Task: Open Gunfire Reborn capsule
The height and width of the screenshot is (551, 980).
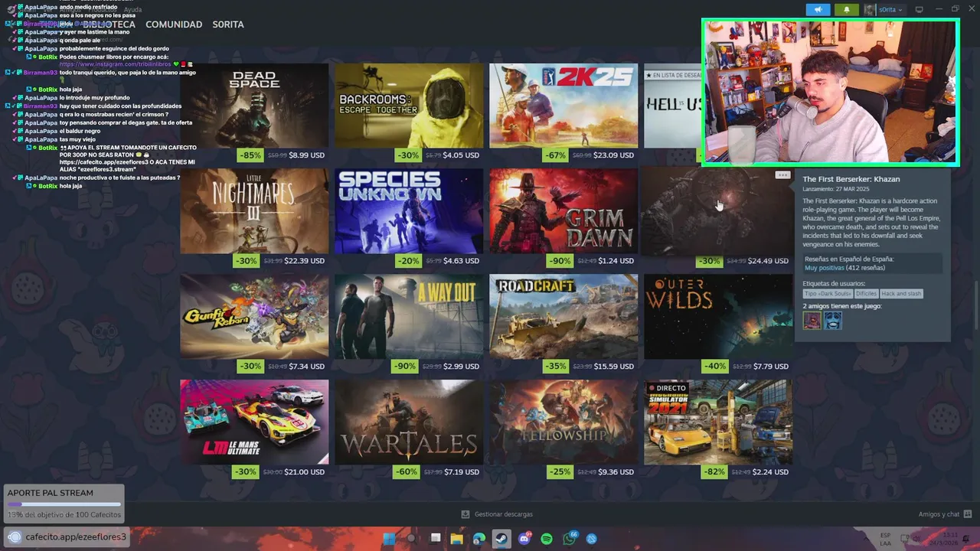Action: [254, 317]
